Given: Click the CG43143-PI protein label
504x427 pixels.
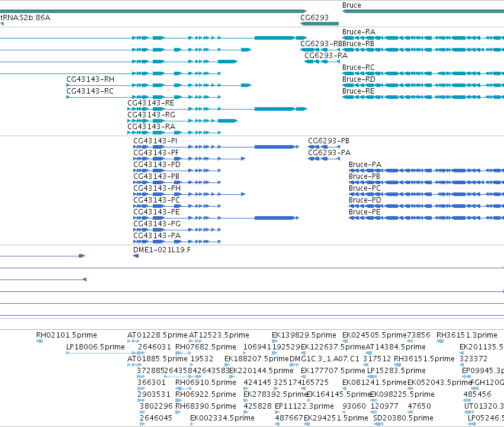Looking at the screenshot, I should [x=155, y=141].
